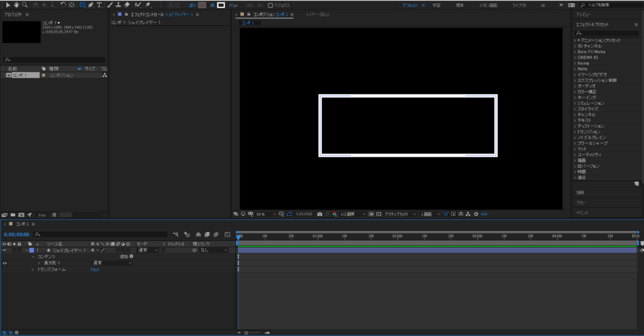This screenshot has height=336, width=644.
Task: Open layer blending mode 通常 dropdown
Action: 147,250
